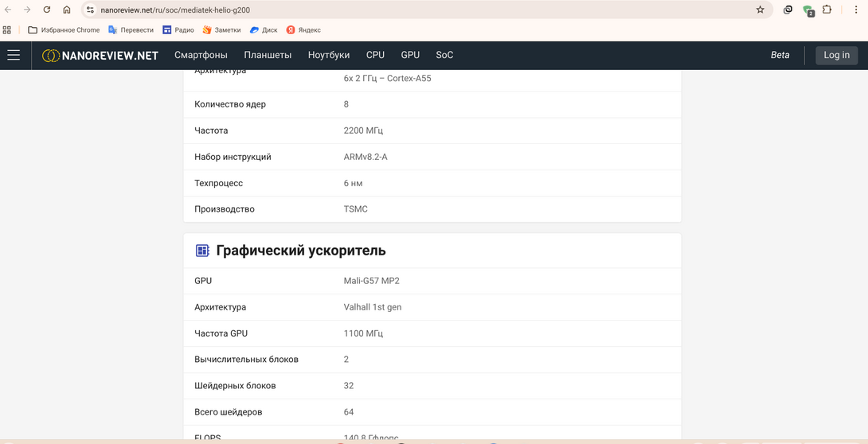This screenshot has height=444, width=868.
Task: Click the Графический ускоритель chip icon
Action: click(202, 251)
